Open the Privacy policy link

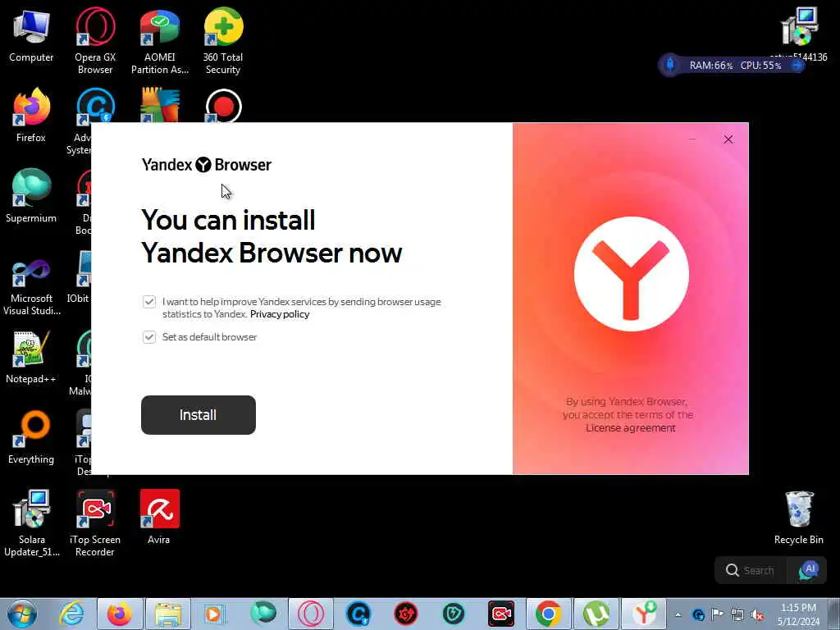280,314
